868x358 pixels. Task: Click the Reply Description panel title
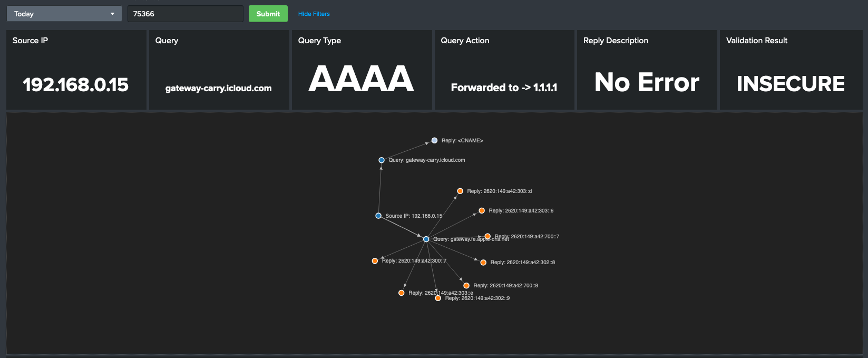click(616, 41)
